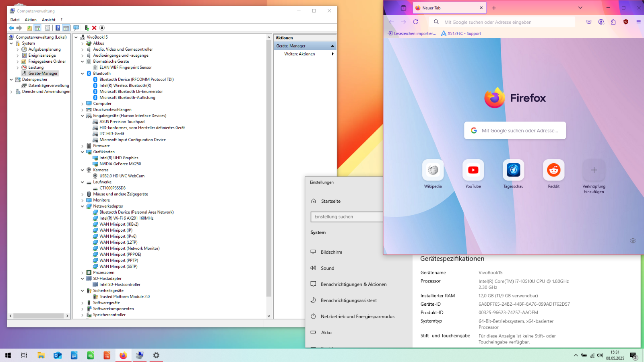Image resolution: width=644 pixels, height=362 pixels.
Task: Select the Neuer Tab tab in Firefox
Action: click(449, 8)
